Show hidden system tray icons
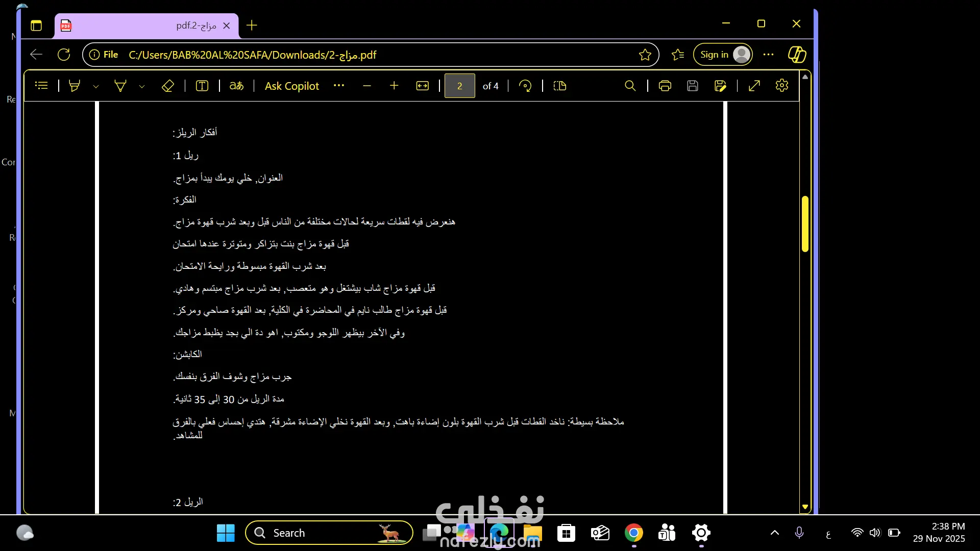 point(774,533)
